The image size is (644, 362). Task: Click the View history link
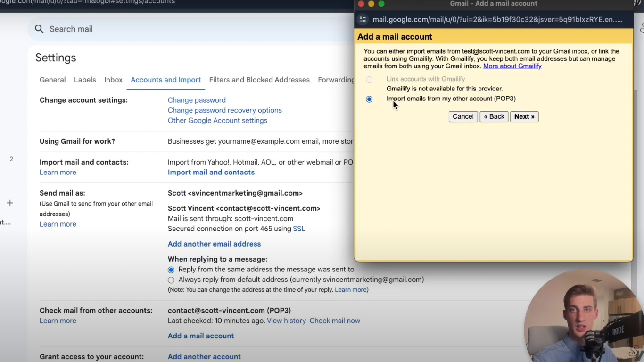287,321
